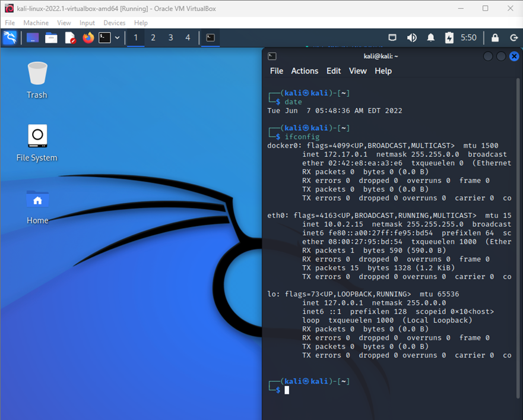Click the 'docker0:' interface name
The width and height of the screenshot is (523, 420).
coord(284,146)
